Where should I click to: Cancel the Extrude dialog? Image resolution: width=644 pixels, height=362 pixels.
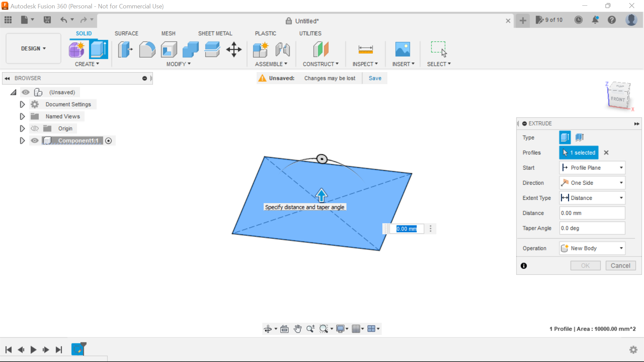[620, 265]
